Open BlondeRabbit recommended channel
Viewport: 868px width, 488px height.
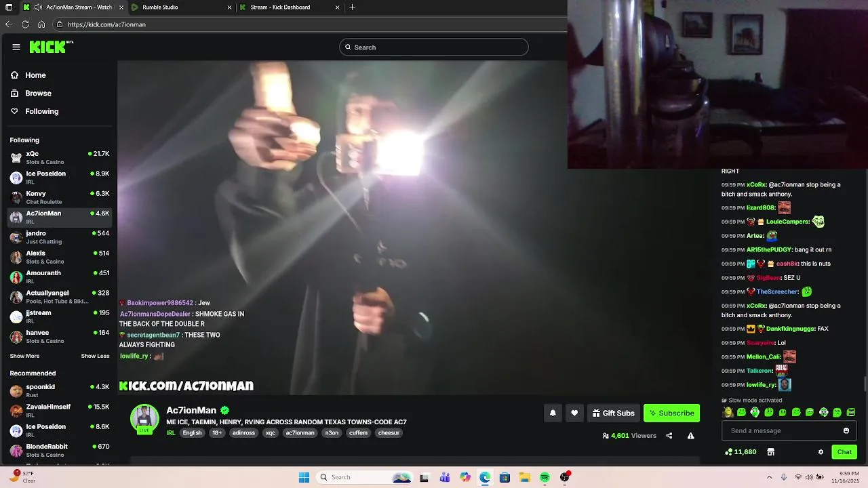pyautogui.click(x=60, y=450)
